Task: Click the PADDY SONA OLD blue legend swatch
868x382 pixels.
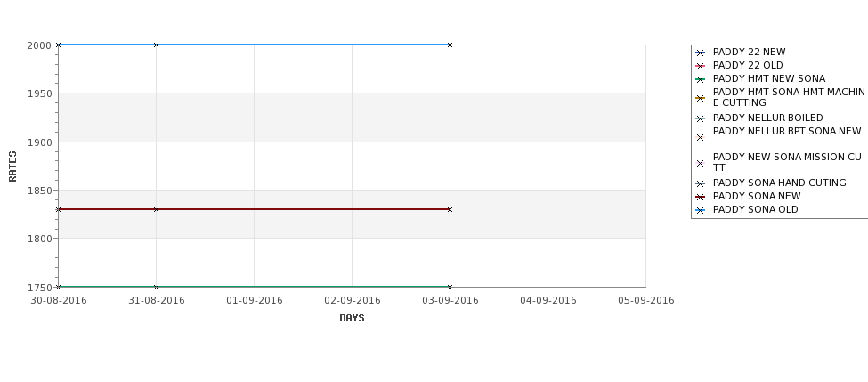Action: (700, 211)
